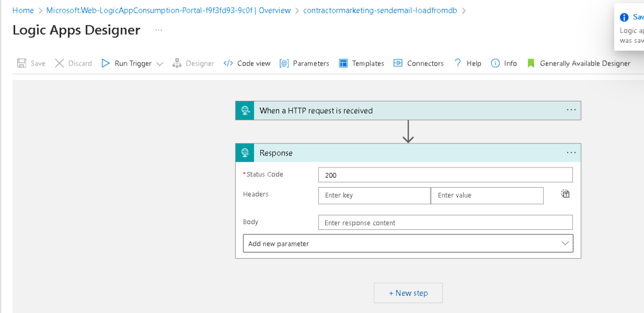Click the Templates icon
This screenshot has width=644, height=313.
[x=343, y=63]
